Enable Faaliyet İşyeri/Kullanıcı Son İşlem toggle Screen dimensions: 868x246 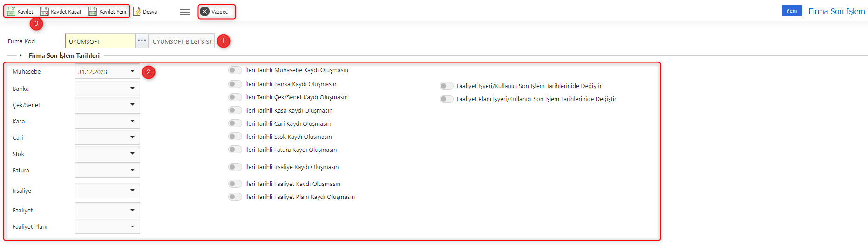click(446, 86)
